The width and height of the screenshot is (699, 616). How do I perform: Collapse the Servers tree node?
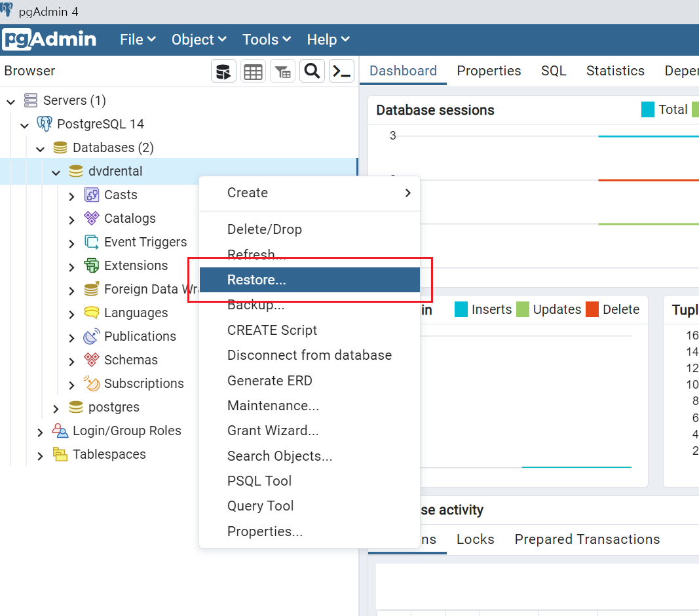click(x=10, y=102)
